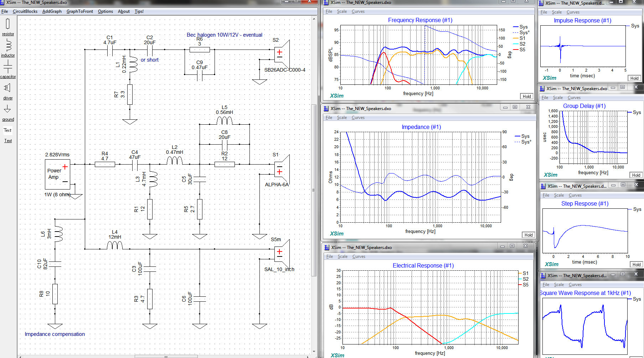
Task: Click the S2 driver symbol SB26ADC-C000-4
Action: [282, 54]
